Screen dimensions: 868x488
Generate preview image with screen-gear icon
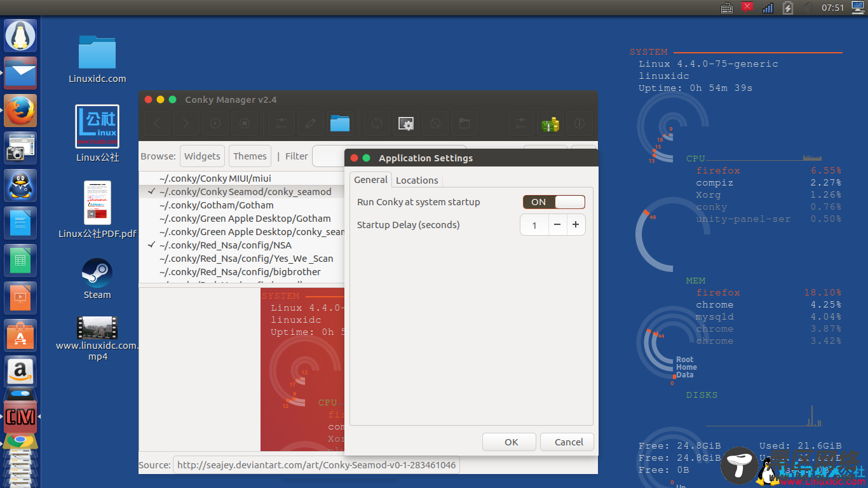pos(406,123)
